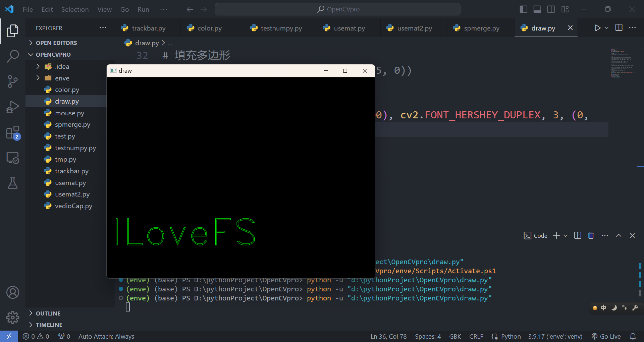Screen dimensions: 644x342
Task: Open the breadcrumb ellipsis dropdown
Action: (x=170, y=43)
